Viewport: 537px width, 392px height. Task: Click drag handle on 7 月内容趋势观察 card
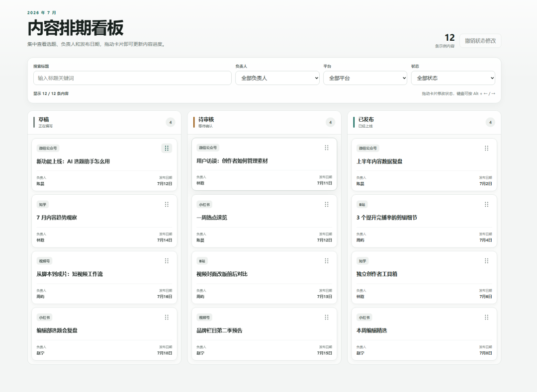point(167,204)
